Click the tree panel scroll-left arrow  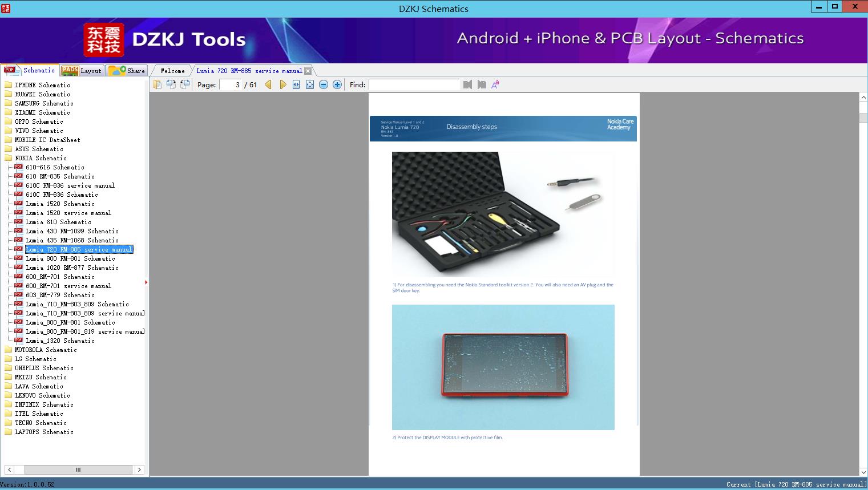(9, 469)
